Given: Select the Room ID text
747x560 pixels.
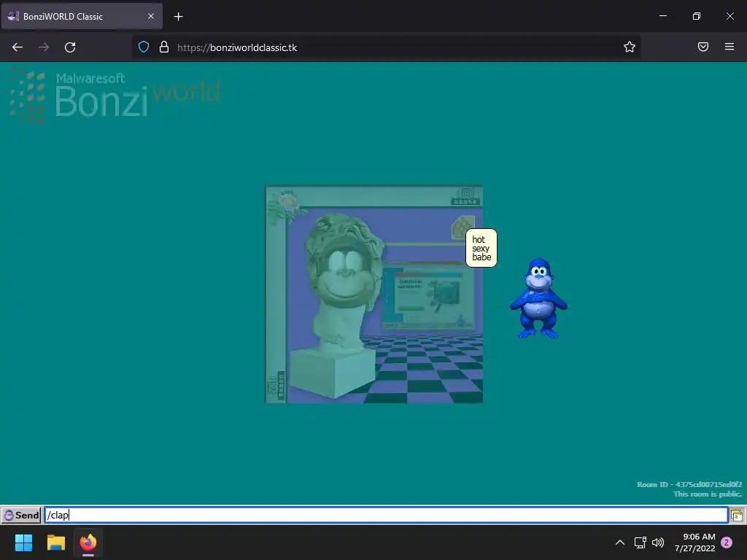Looking at the screenshot, I should coord(689,484).
